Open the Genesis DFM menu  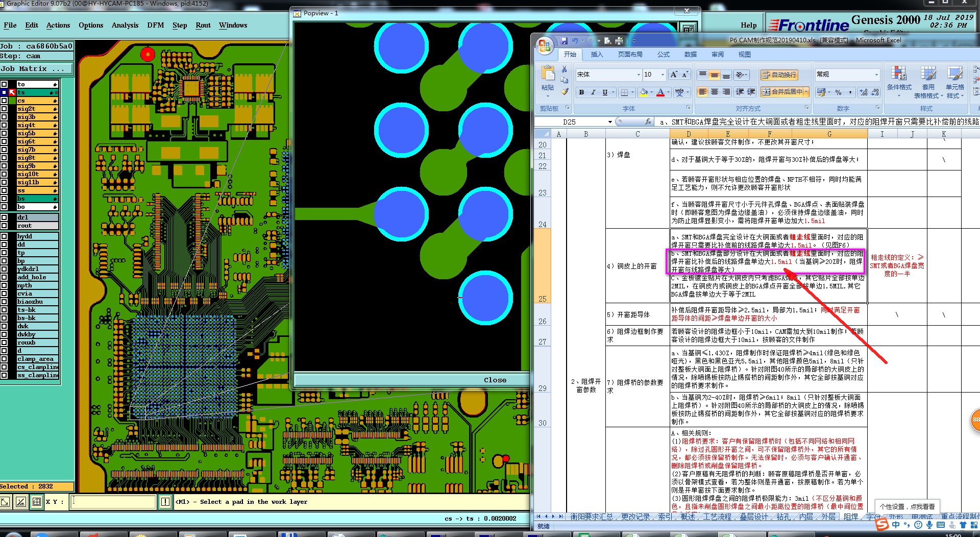tap(156, 25)
